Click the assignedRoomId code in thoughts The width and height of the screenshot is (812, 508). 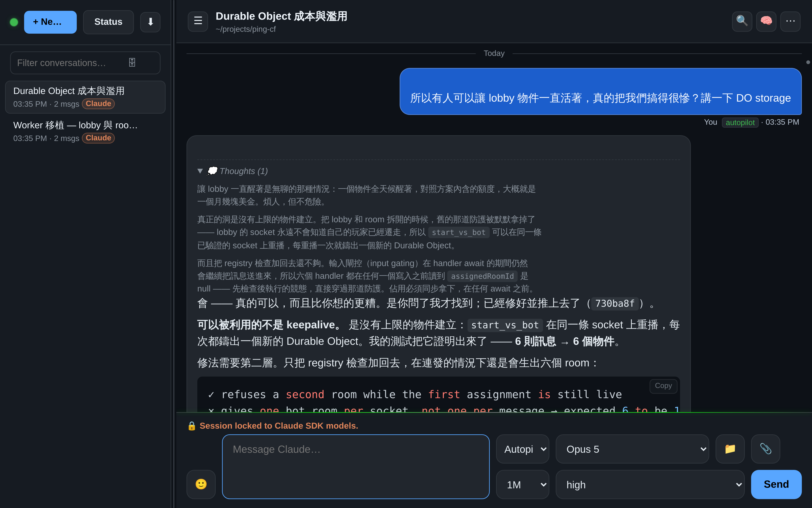[x=482, y=276]
